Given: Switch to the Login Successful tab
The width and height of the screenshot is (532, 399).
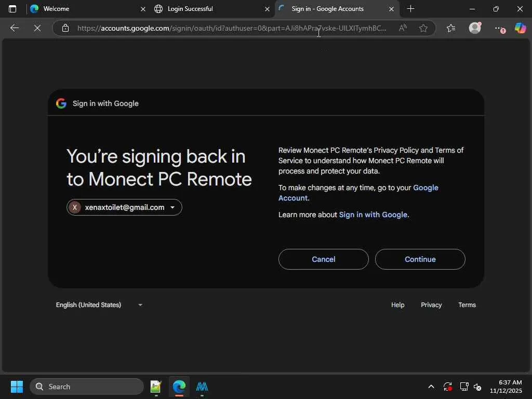Looking at the screenshot, I should pyautogui.click(x=212, y=9).
